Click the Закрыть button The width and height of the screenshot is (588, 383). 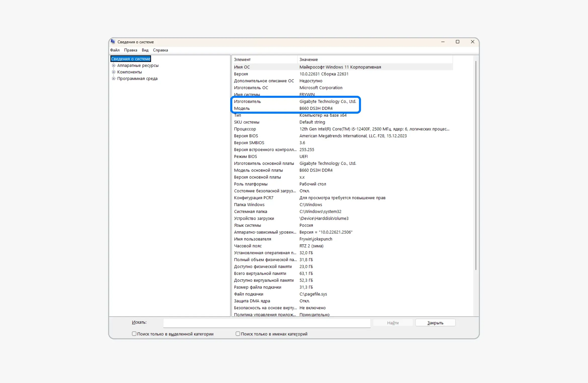pyautogui.click(x=435, y=323)
